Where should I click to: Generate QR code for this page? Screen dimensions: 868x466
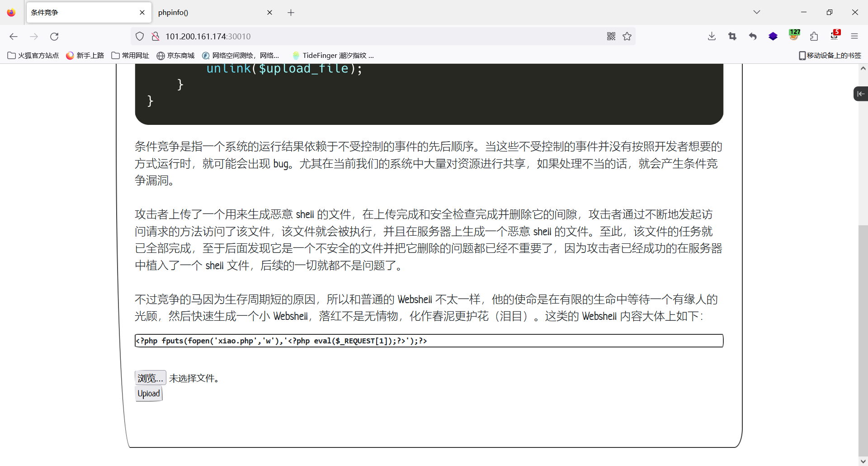coord(611,36)
